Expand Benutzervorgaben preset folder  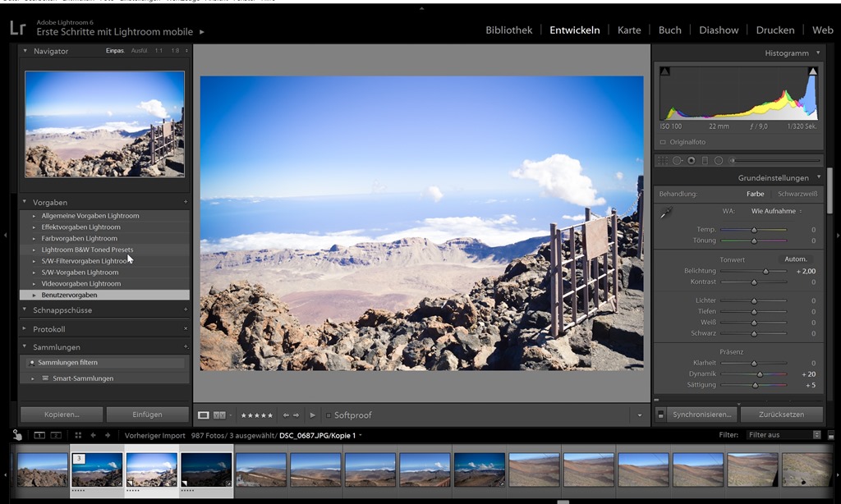pos(34,295)
